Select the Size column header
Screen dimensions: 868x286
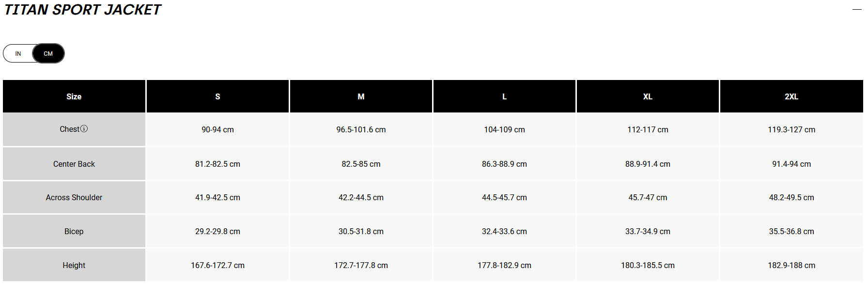click(74, 96)
